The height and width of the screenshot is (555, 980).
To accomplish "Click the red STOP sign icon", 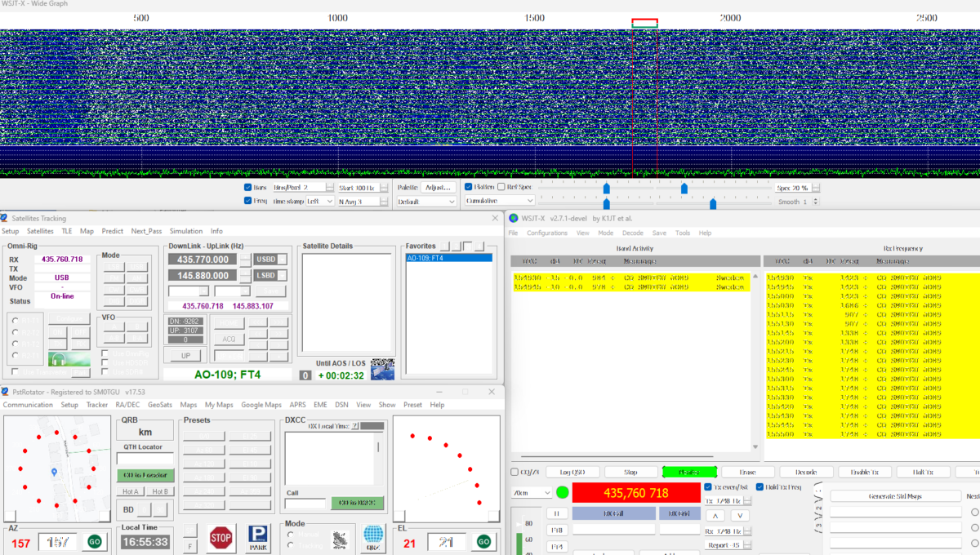I will coord(221,538).
